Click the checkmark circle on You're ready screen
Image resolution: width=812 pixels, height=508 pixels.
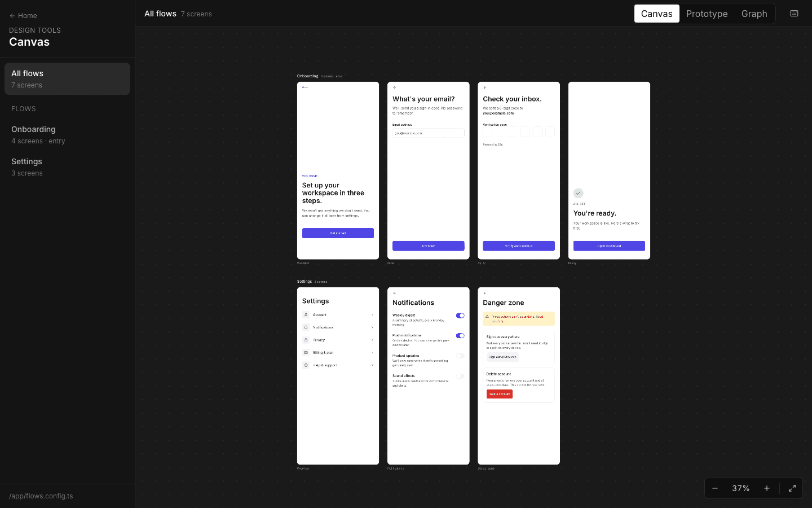click(578, 193)
